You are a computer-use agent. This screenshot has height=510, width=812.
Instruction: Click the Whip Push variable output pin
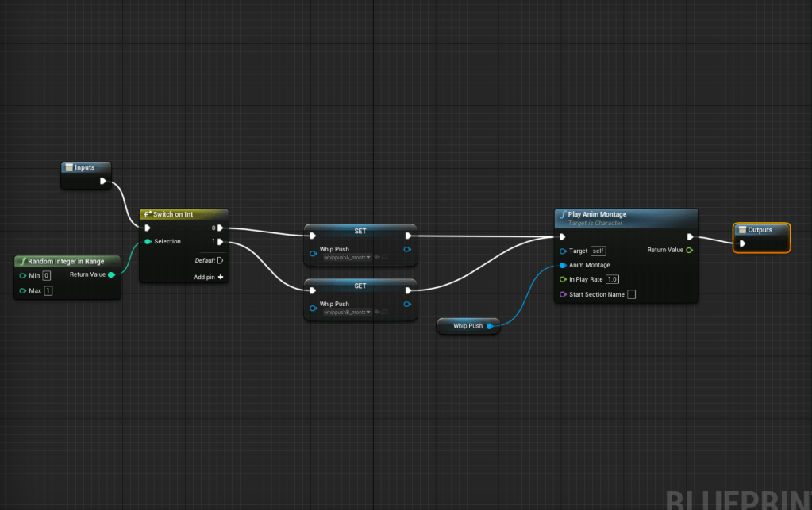click(490, 326)
